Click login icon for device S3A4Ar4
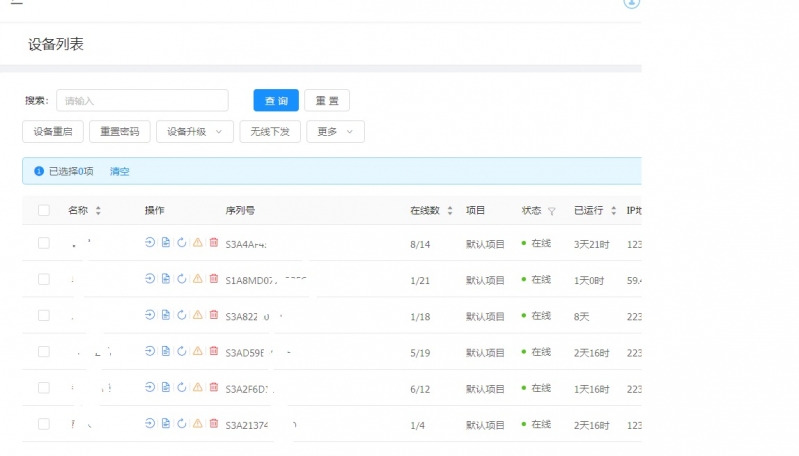The image size is (799, 456). 150,243
